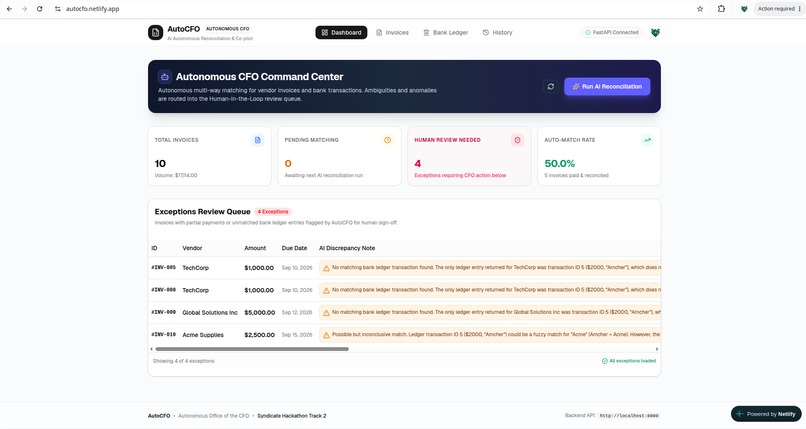Click the AutoCFO logo icon
This screenshot has height=429, width=806.
click(x=155, y=32)
